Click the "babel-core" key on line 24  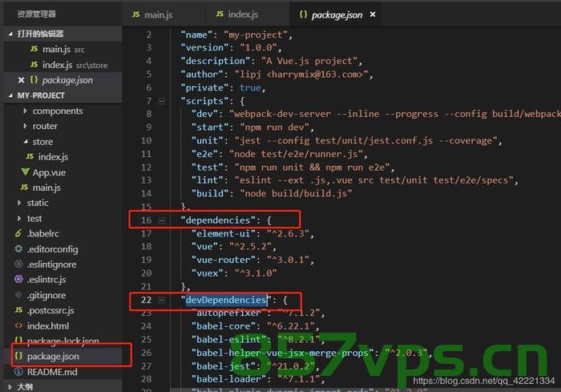point(224,326)
